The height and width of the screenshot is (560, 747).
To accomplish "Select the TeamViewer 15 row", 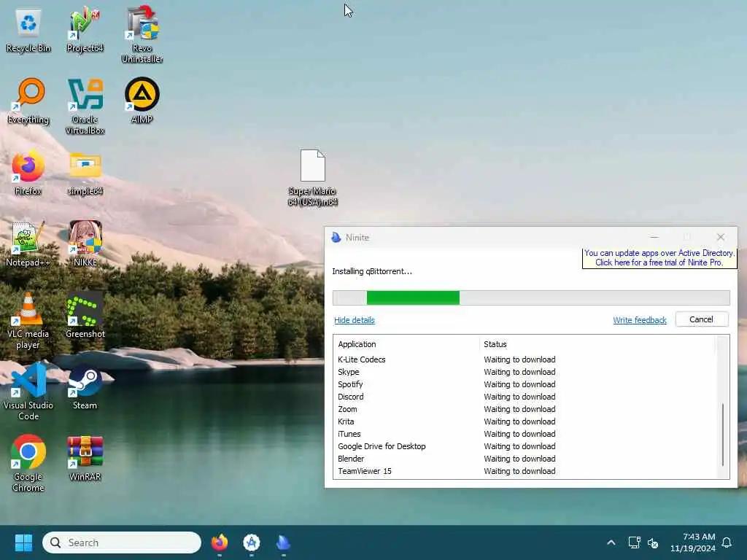I will 525,471.
